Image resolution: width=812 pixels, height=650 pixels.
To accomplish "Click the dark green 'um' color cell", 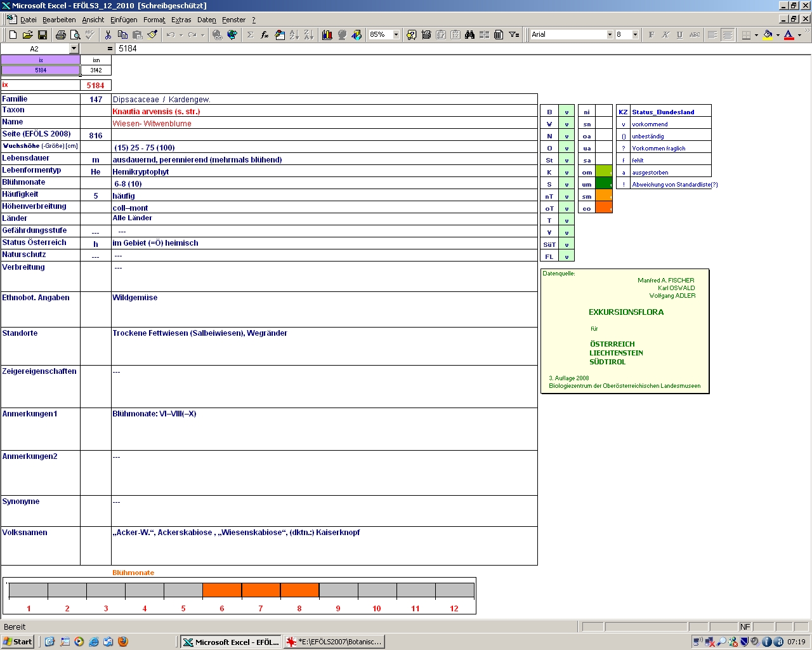I will pyautogui.click(x=604, y=184).
